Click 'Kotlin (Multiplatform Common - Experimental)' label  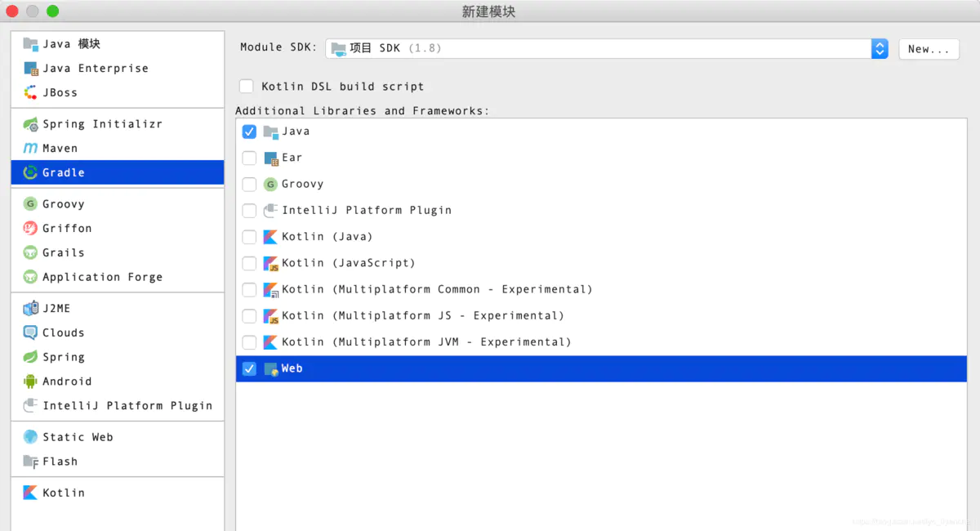[x=437, y=290]
